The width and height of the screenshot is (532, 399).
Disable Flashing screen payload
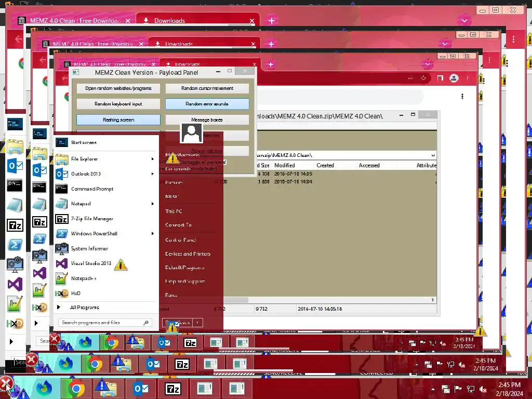pyautogui.click(x=118, y=120)
